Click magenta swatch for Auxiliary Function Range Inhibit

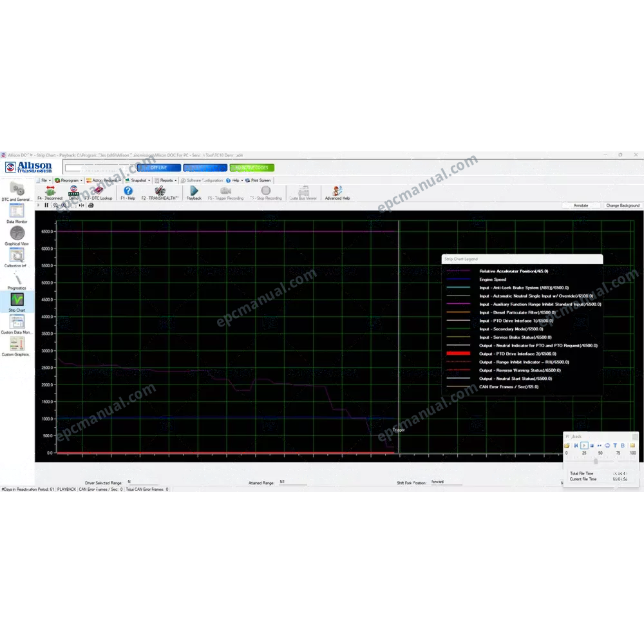tap(458, 304)
